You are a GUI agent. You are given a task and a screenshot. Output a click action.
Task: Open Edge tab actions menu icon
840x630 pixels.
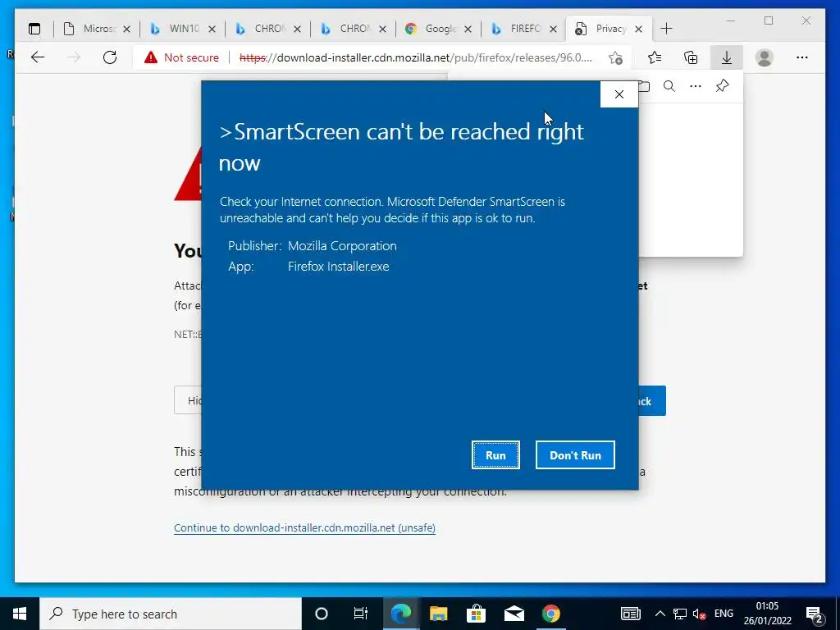coord(34,29)
